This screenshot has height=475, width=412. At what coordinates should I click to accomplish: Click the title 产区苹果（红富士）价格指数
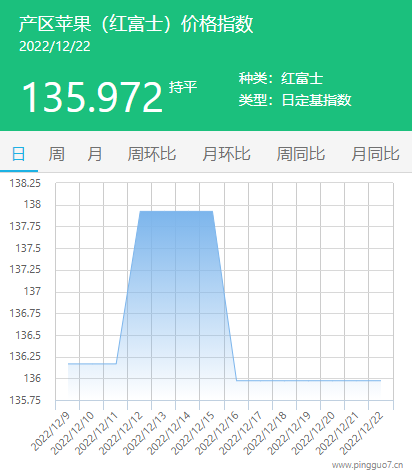(x=136, y=24)
